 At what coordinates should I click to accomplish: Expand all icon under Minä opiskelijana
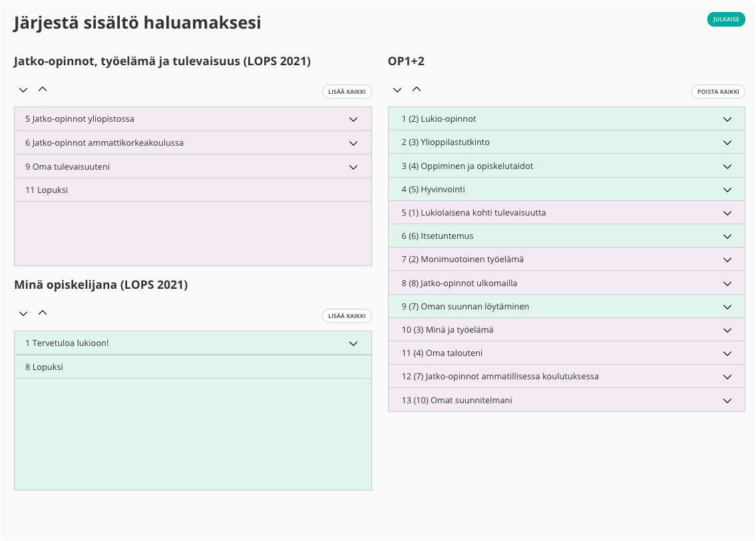23,313
